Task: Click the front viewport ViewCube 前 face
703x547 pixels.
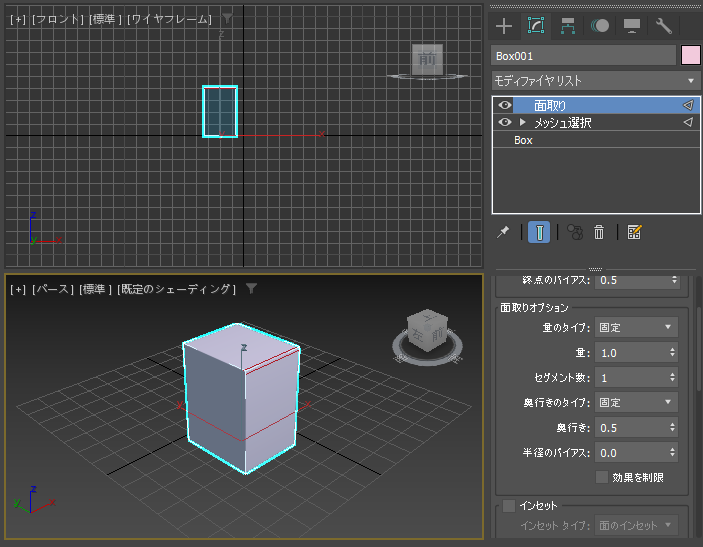Action: (x=427, y=59)
